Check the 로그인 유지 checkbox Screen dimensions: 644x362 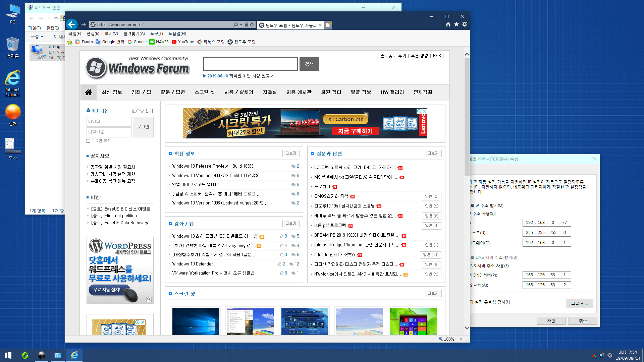(x=89, y=141)
